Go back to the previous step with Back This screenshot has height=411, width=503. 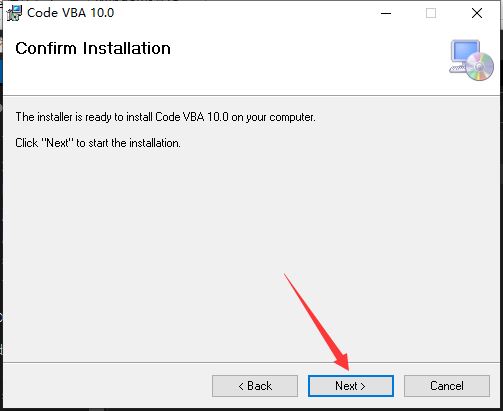click(x=255, y=386)
